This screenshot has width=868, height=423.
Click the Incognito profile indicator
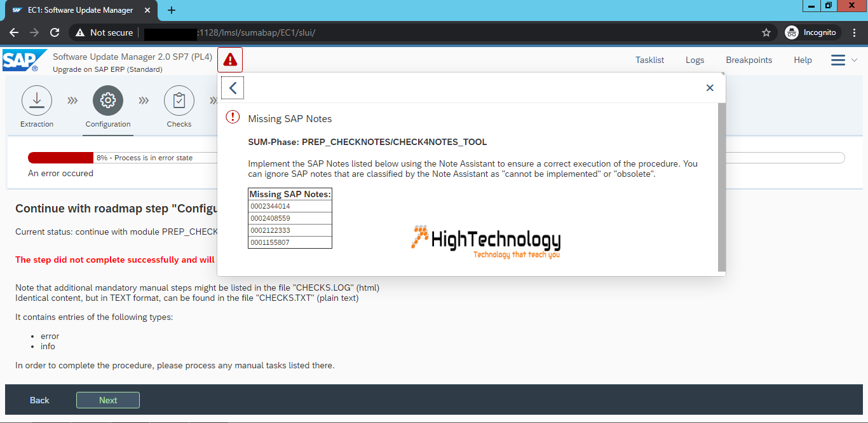pyautogui.click(x=813, y=32)
